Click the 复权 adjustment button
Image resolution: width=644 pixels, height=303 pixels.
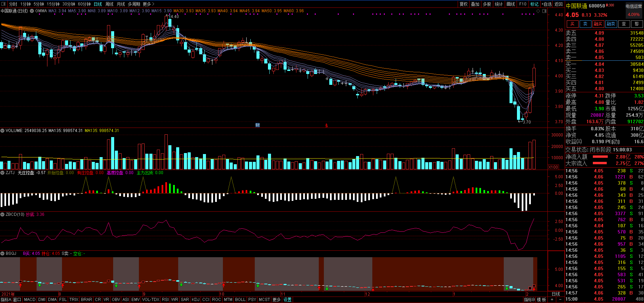tap(463, 4)
